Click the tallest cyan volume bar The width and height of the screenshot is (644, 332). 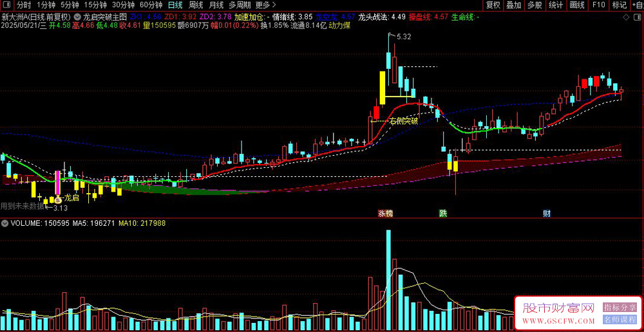[388, 281]
